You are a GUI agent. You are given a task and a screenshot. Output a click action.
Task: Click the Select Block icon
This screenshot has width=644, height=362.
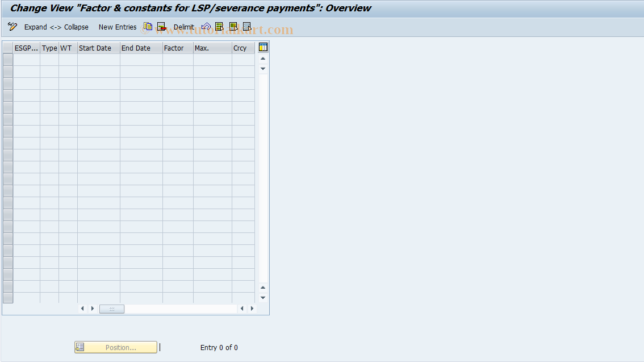pos(233,27)
